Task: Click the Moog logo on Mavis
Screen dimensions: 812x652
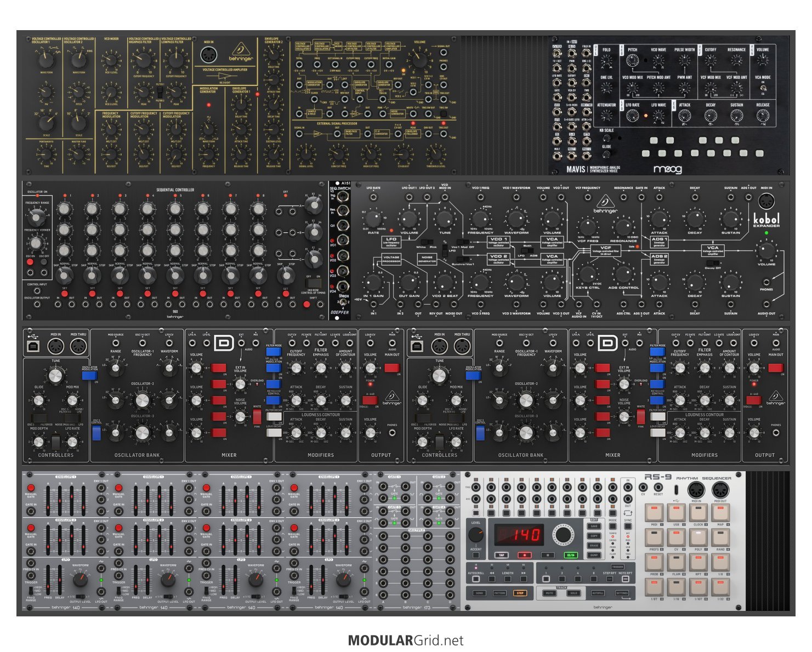Action: point(668,169)
